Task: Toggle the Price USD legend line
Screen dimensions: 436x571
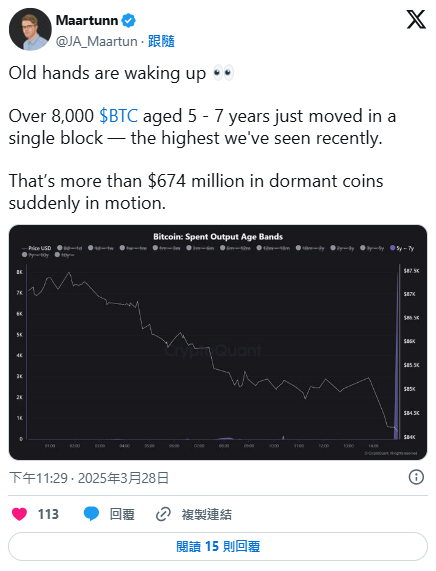Action: 36,248
